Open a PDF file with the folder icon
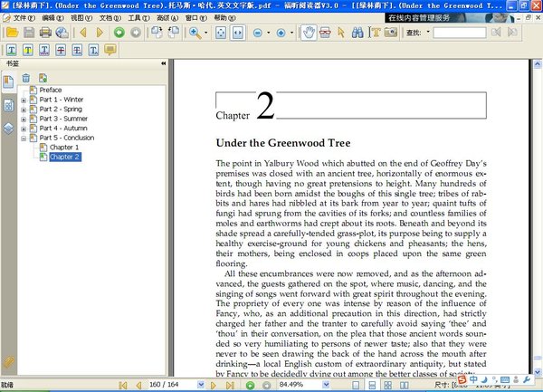This screenshot has width=543, height=392. [x=12, y=33]
